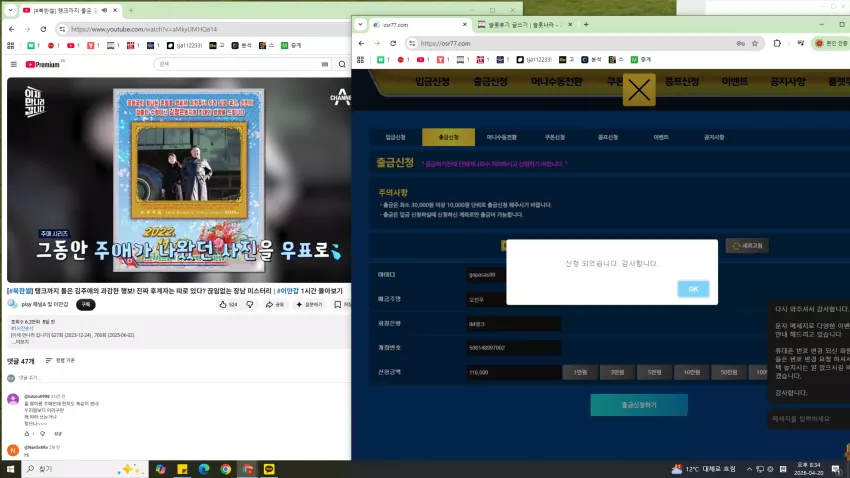Screen dimensions: 850x478
Task: Mute the YouTube tab via speaker icon
Action: click(x=104, y=10)
